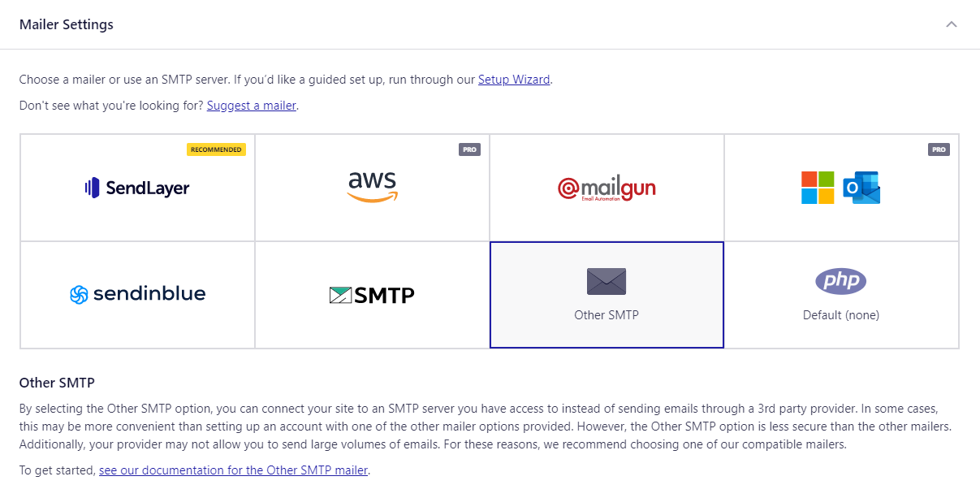Collapse the Mailer Settings section chevron

click(x=952, y=24)
